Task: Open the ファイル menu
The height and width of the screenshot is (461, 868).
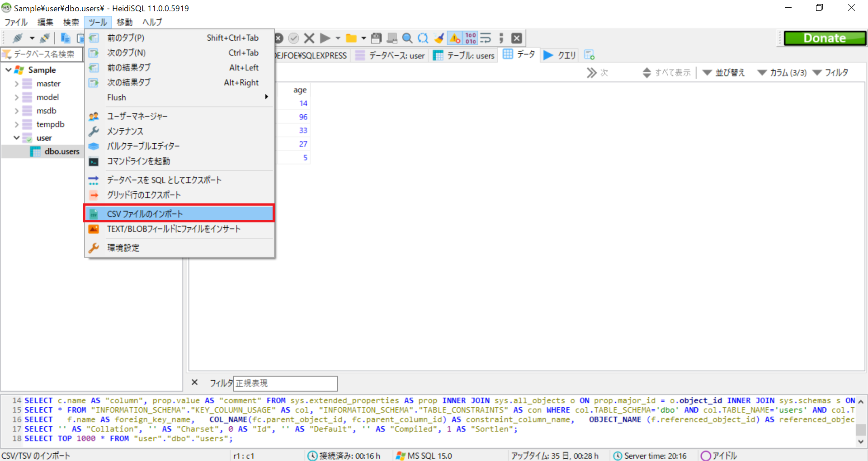Action: [x=16, y=22]
